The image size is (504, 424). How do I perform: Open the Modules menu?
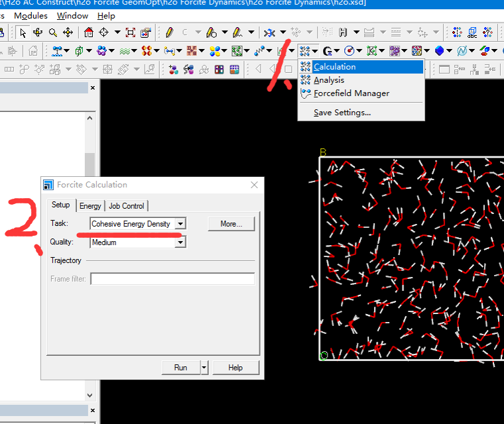point(31,16)
